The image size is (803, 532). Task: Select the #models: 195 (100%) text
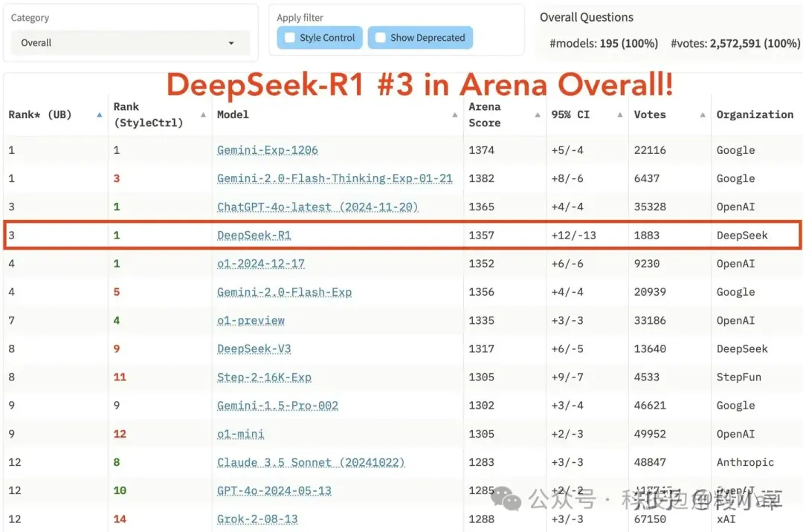[x=604, y=44]
